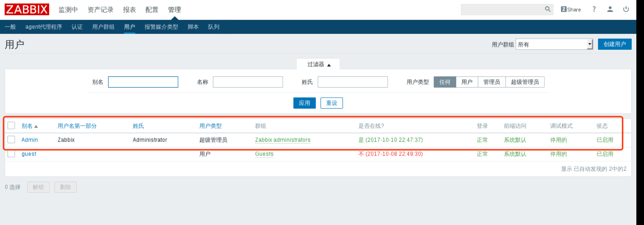This screenshot has height=225, width=644.
Task: Toggle the select-all users checkbox
Action: (11, 125)
